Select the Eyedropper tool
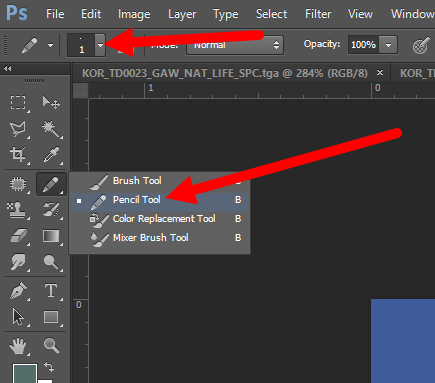The image size is (435, 383). (51, 155)
